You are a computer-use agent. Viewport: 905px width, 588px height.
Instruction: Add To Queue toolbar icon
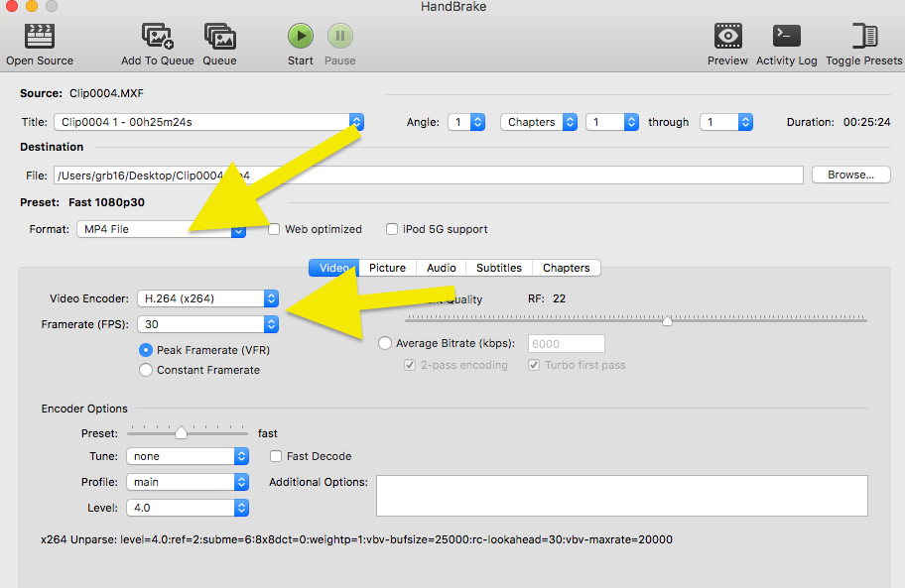coord(158,37)
